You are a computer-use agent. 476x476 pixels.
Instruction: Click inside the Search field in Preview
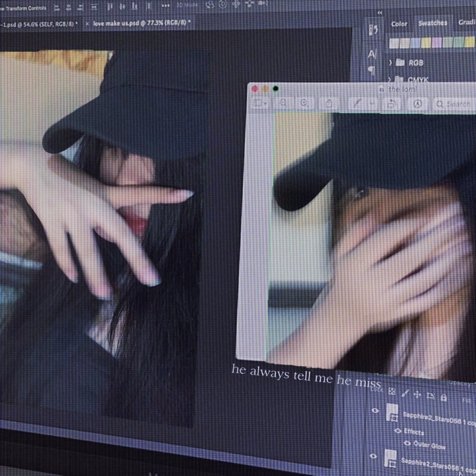[x=456, y=104]
